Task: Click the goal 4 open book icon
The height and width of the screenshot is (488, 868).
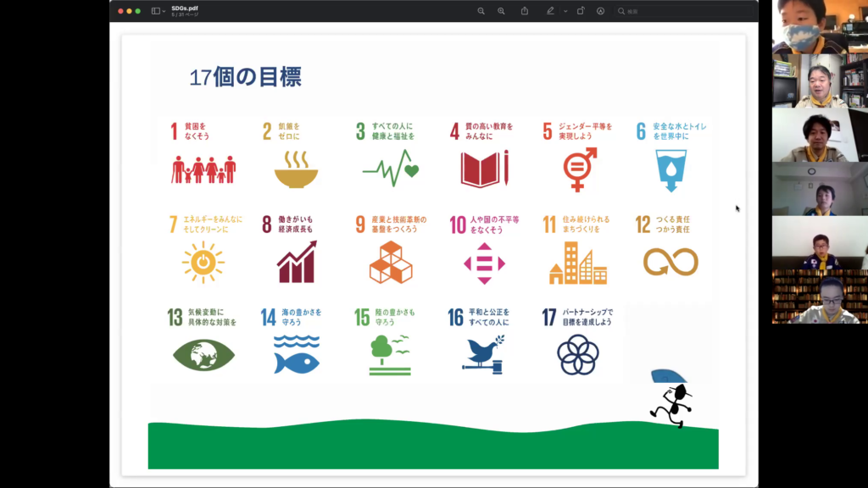Action: coord(484,169)
